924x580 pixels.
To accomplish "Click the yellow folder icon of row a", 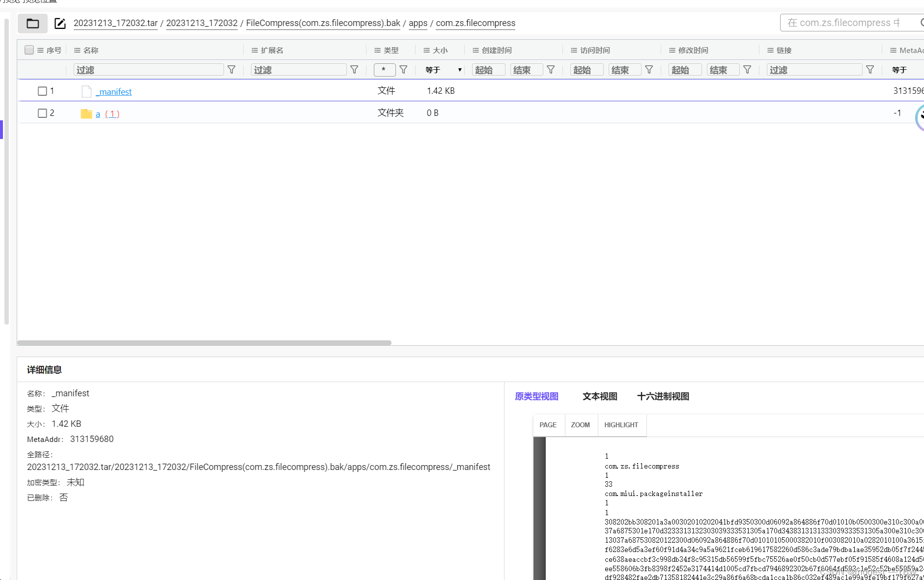I will 86,113.
